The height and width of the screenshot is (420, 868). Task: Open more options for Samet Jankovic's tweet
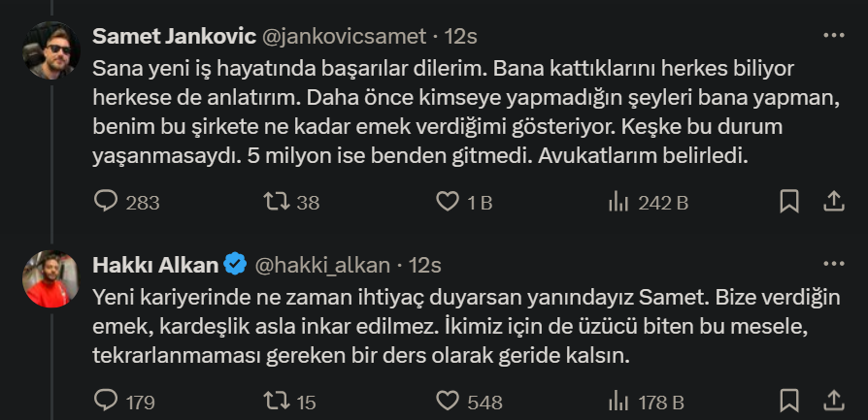(833, 36)
